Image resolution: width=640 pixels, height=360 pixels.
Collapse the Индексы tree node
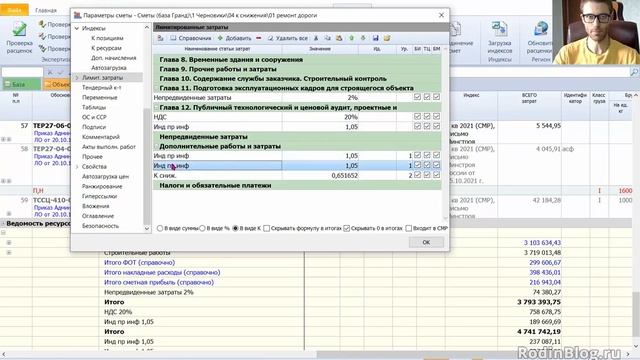pyautogui.click(x=77, y=28)
